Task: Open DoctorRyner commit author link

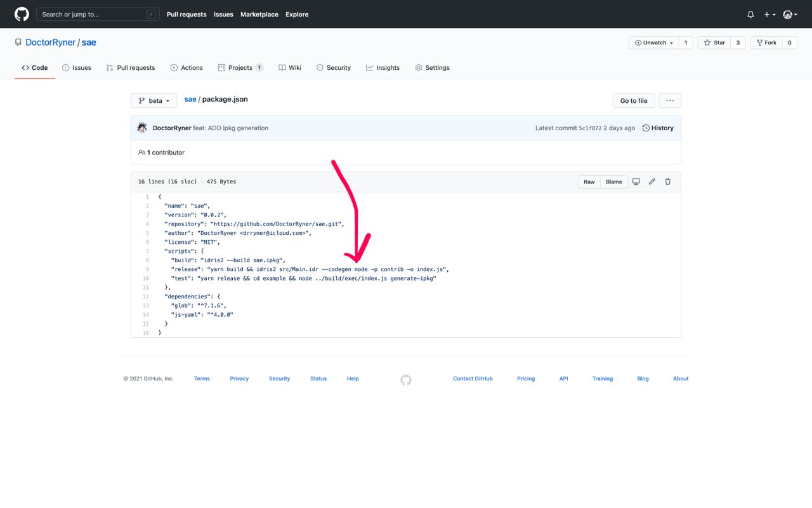Action: [172, 128]
